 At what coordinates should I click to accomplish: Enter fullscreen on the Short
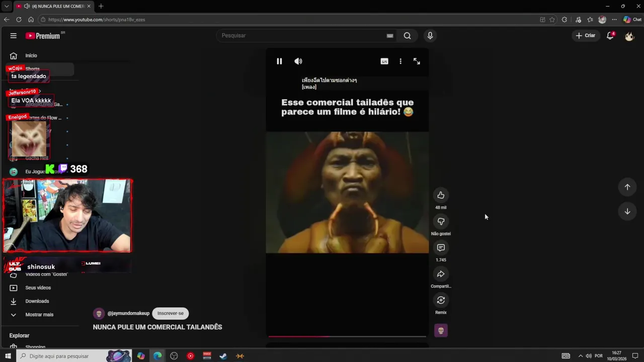tap(417, 61)
